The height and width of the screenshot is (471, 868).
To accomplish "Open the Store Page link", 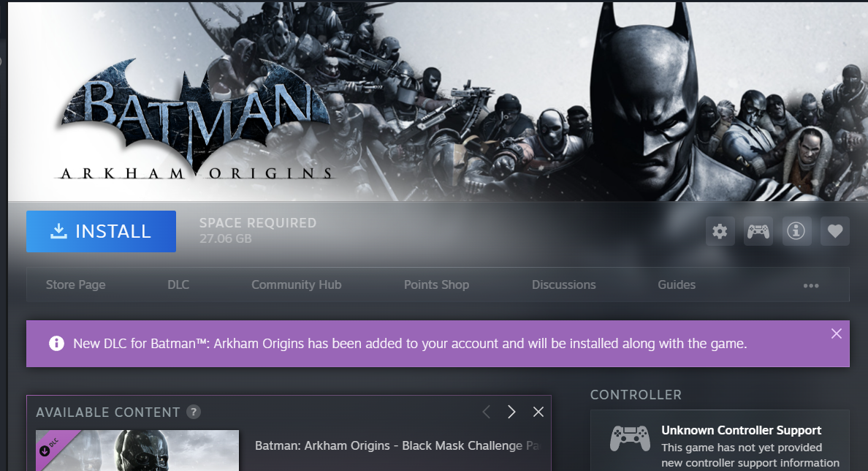I will tap(76, 285).
